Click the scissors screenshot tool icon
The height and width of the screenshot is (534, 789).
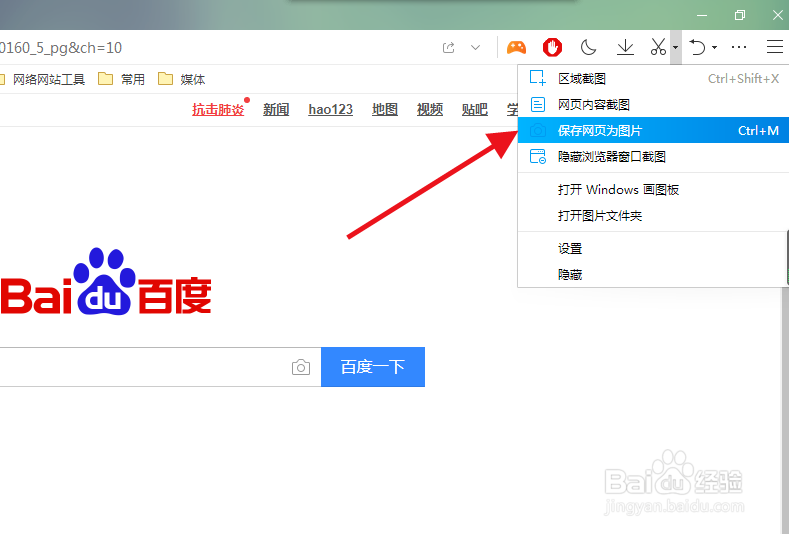click(658, 47)
